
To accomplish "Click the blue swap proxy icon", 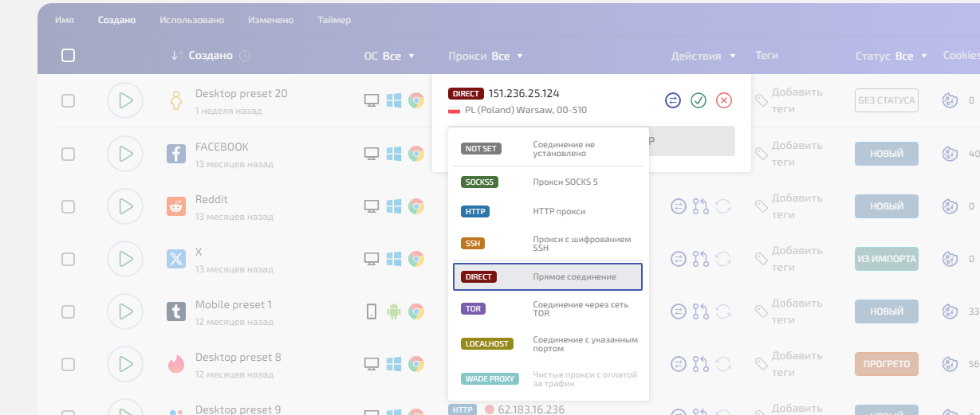I will (x=673, y=100).
